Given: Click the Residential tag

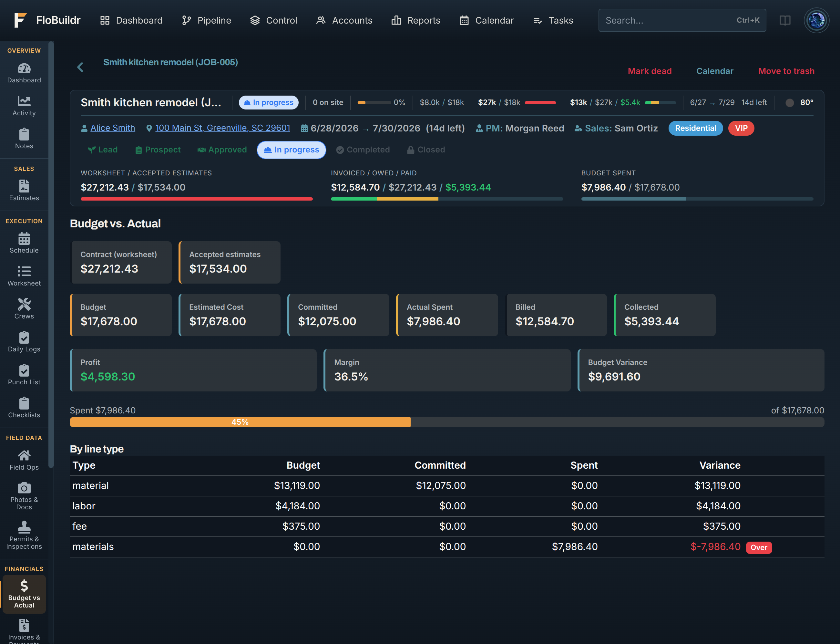Looking at the screenshot, I should point(695,128).
